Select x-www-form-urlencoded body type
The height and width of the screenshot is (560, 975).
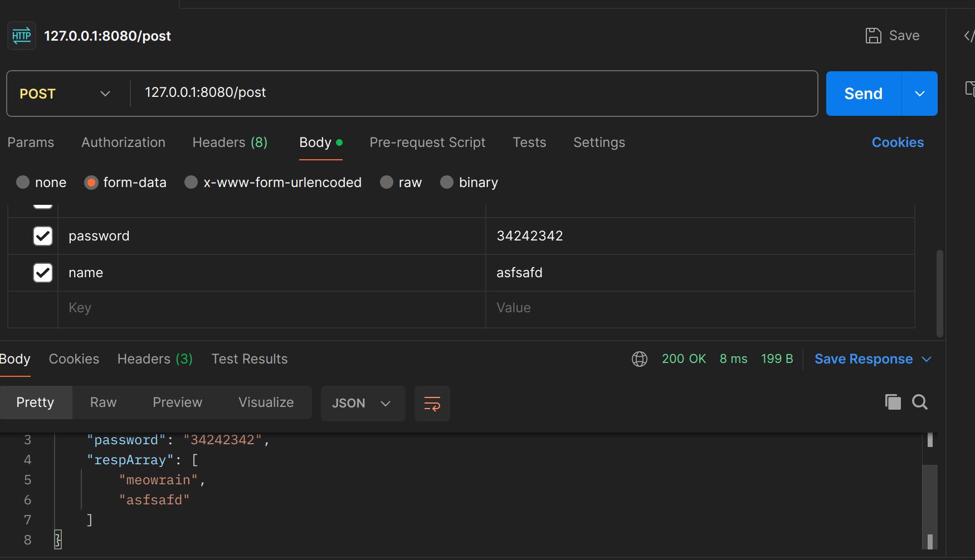click(191, 183)
